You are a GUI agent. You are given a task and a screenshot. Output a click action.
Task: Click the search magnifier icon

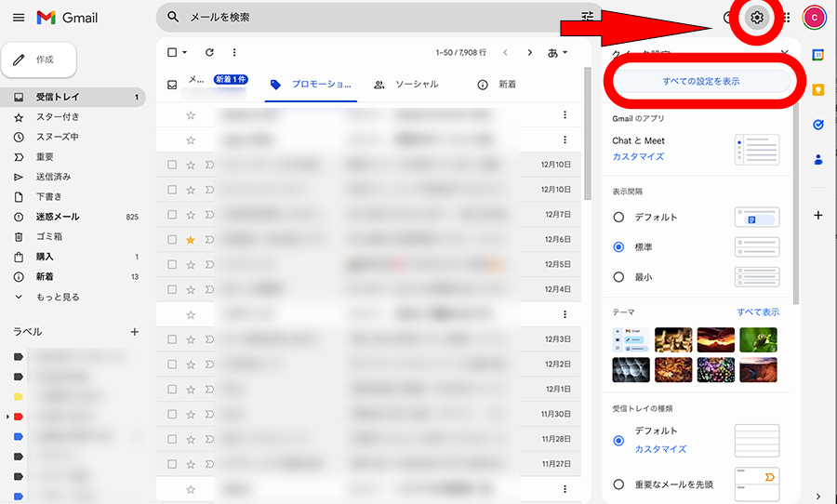click(x=173, y=17)
